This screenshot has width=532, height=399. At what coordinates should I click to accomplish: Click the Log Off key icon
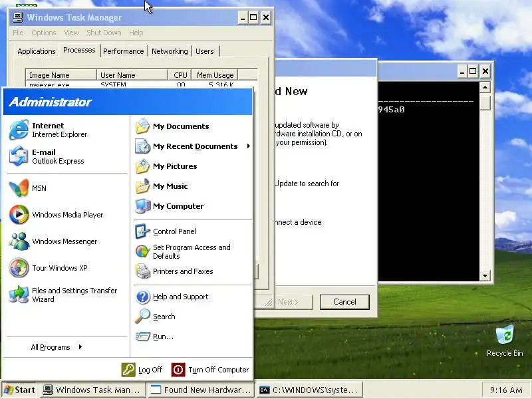click(x=128, y=370)
